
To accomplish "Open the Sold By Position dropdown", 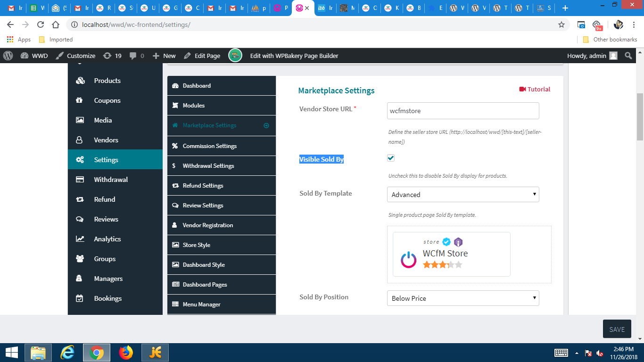I will click(463, 298).
